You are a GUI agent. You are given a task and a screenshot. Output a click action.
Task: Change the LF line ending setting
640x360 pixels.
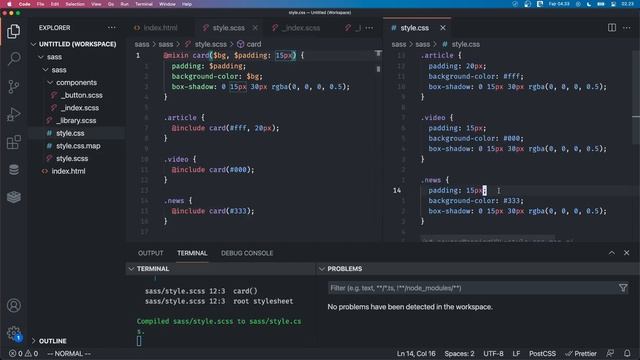(x=516, y=353)
